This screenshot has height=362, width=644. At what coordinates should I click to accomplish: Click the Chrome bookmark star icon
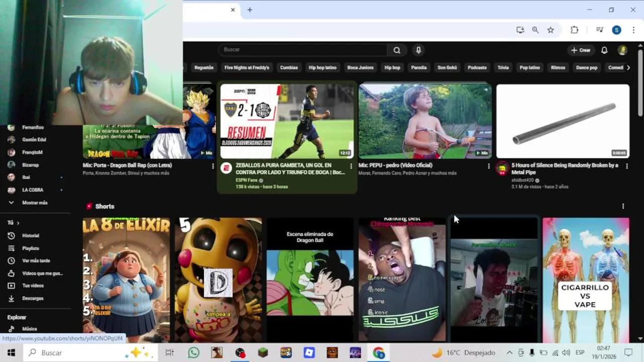(x=550, y=30)
